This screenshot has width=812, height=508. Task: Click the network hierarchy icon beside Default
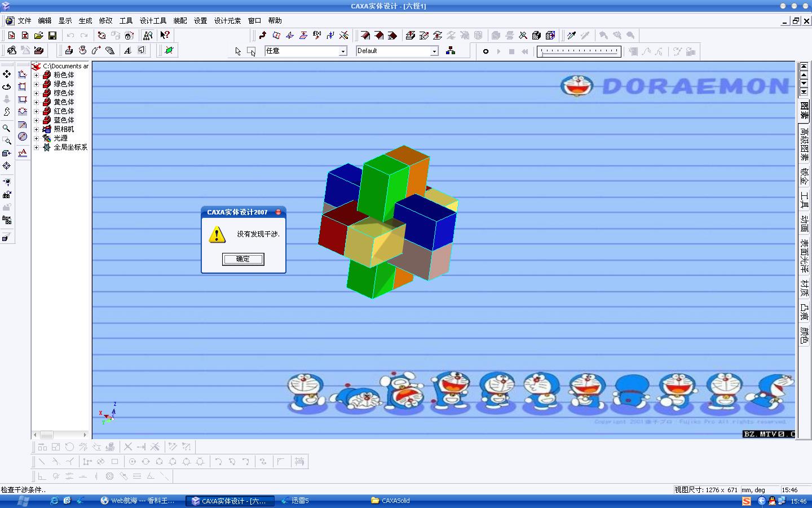click(x=451, y=51)
